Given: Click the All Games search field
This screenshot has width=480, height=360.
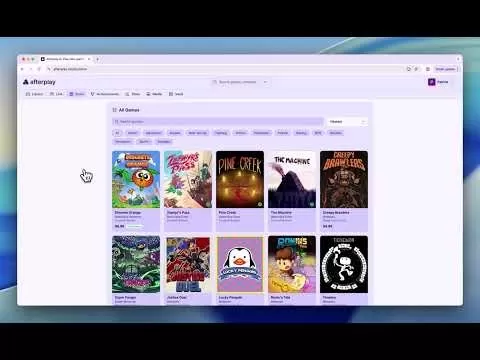Looking at the screenshot, I should pos(218,122).
